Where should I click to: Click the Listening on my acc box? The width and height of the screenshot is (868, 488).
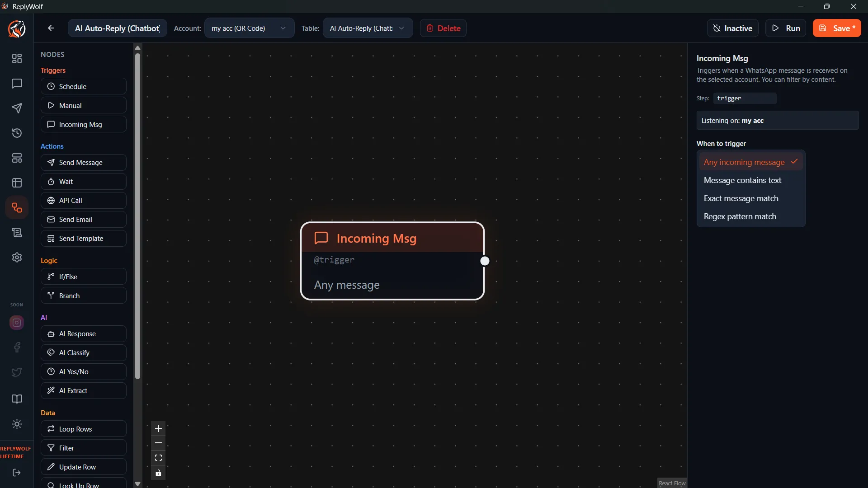(x=778, y=121)
